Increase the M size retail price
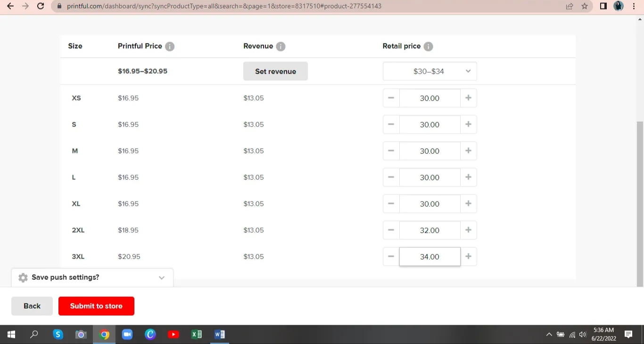 (x=468, y=151)
